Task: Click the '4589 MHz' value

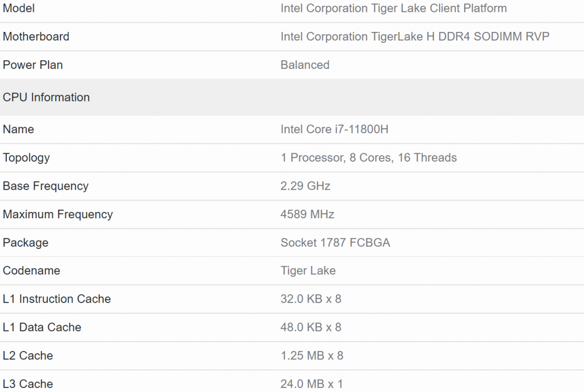Action: point(307,214)
